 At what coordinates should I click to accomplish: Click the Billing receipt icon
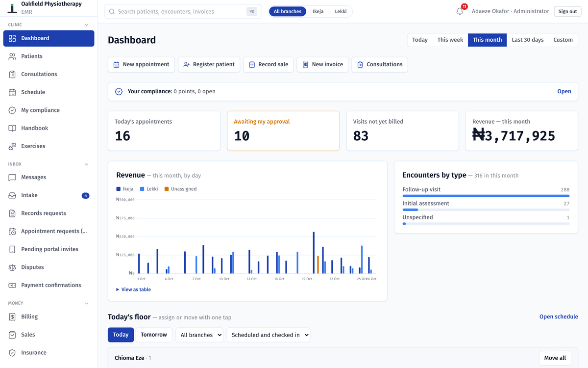12,317
